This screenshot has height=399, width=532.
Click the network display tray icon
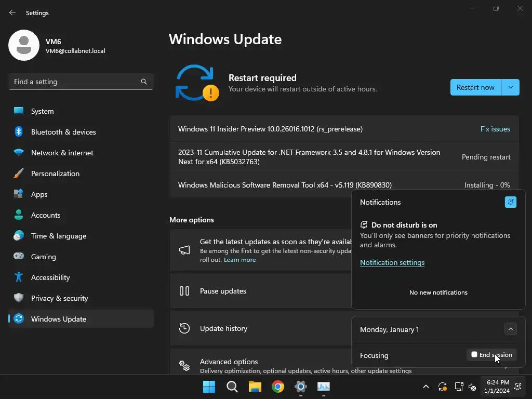tap(459, 387)
